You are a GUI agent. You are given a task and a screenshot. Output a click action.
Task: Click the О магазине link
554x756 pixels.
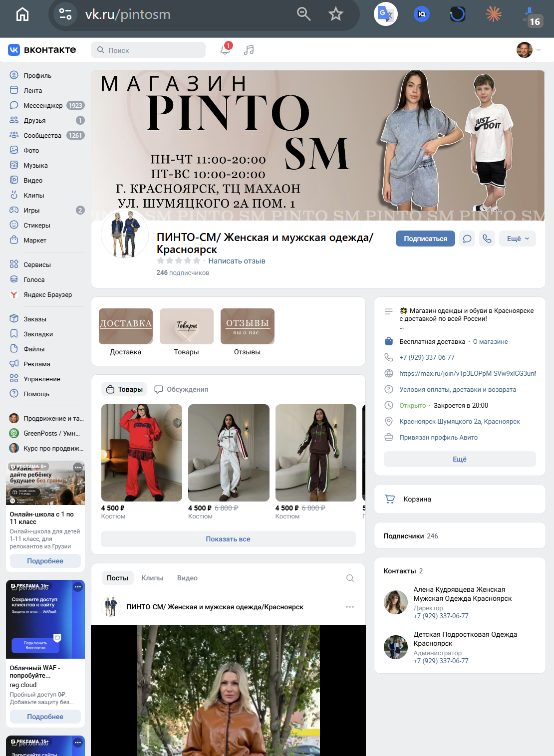click(491, 342)
